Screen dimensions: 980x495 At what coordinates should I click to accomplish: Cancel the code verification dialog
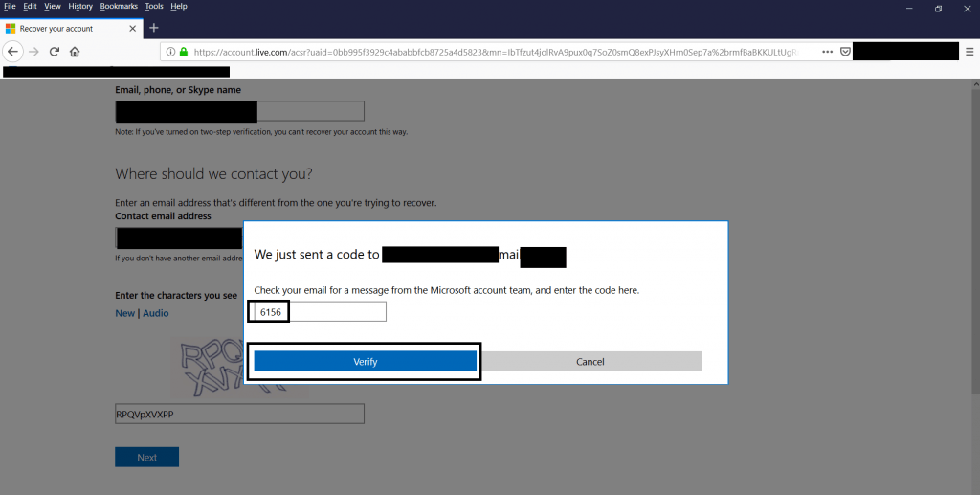pyautogui.click(x=590, y=361)
